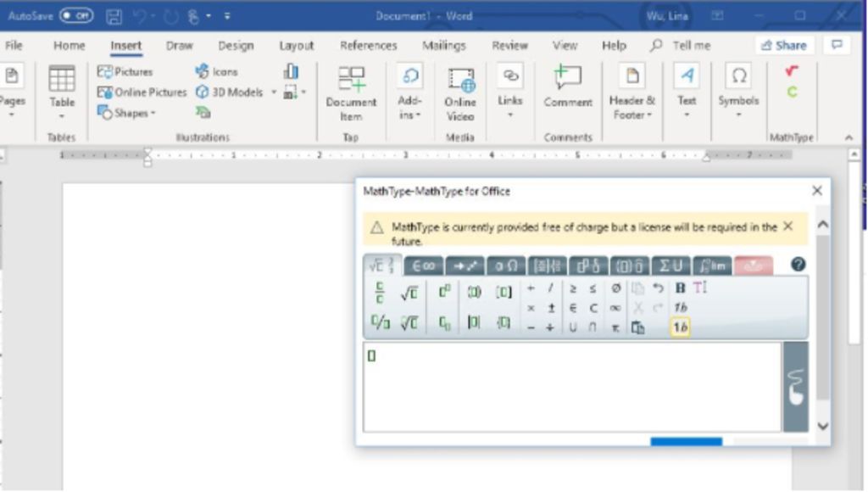Insert the union symbol
This screenshot has width=868, height=492.
573,327
